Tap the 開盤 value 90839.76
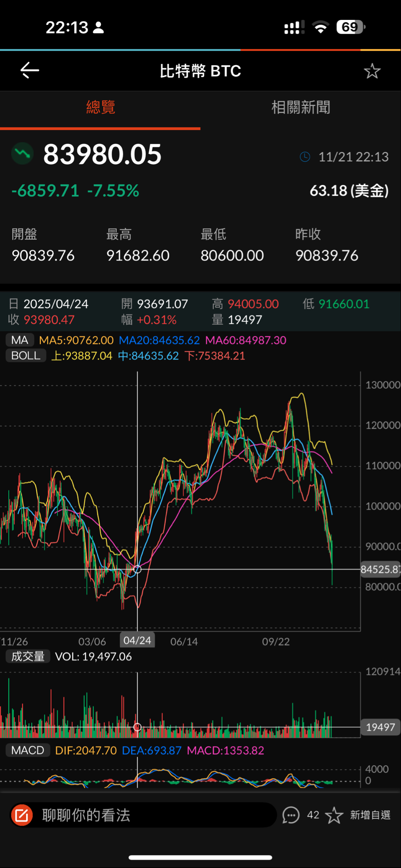The image size is (401, 868). pyautogui.click(x=43, y=255)
